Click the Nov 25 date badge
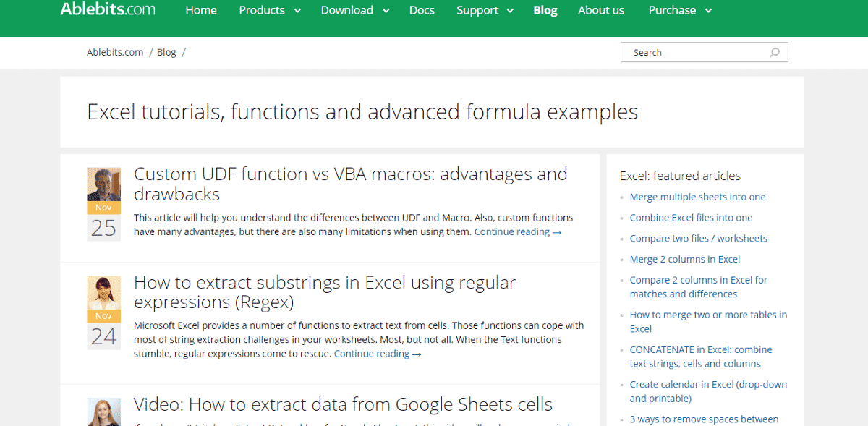 [x=103, y=221]
